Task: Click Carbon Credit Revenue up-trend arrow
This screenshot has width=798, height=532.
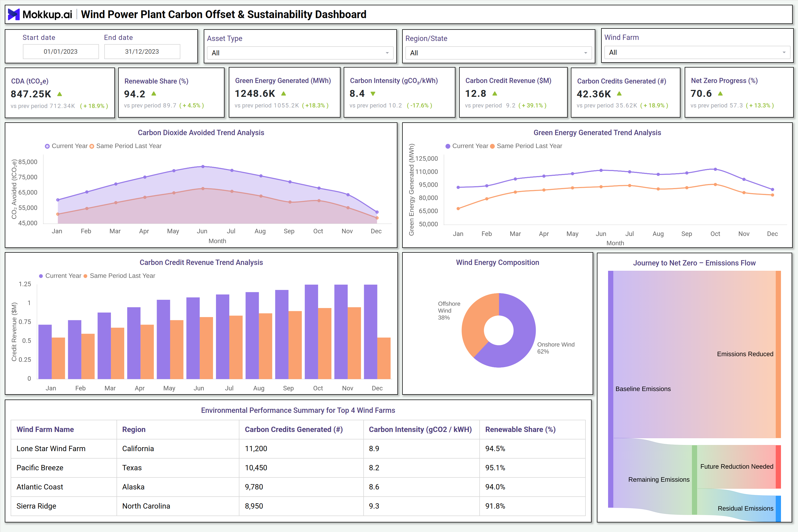Action: click(495, 93)
